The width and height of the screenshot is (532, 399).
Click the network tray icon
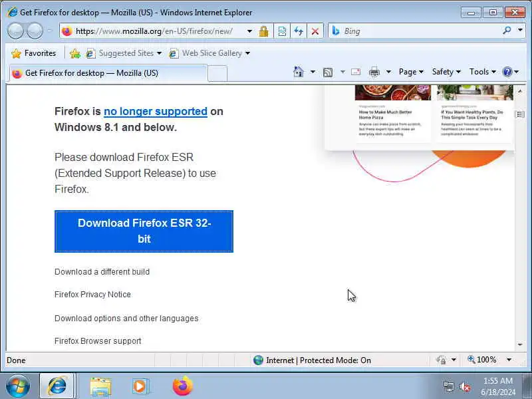[449, 387]
